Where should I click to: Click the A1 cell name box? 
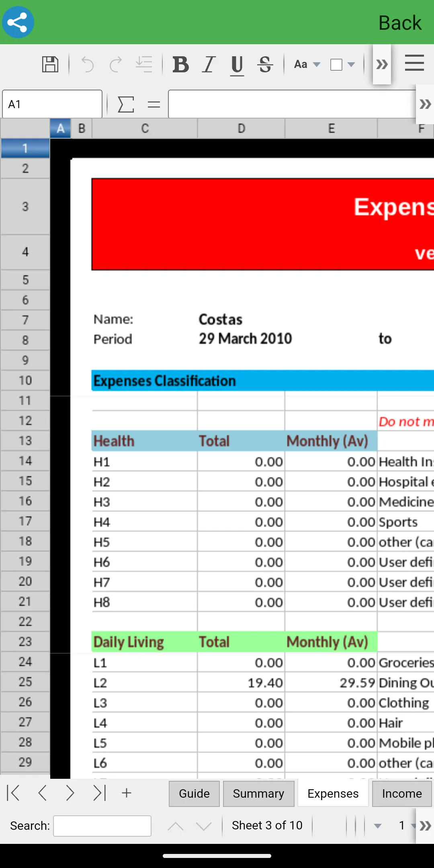52,104
